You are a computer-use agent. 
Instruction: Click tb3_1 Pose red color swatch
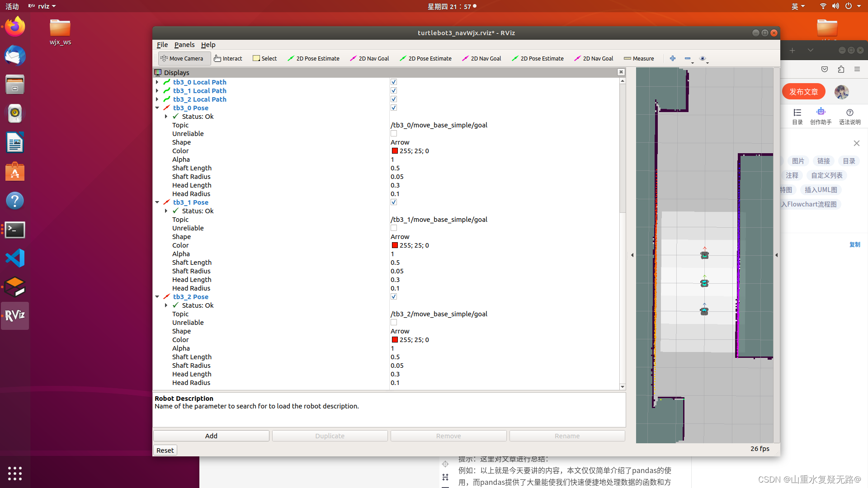pos(395,245)
